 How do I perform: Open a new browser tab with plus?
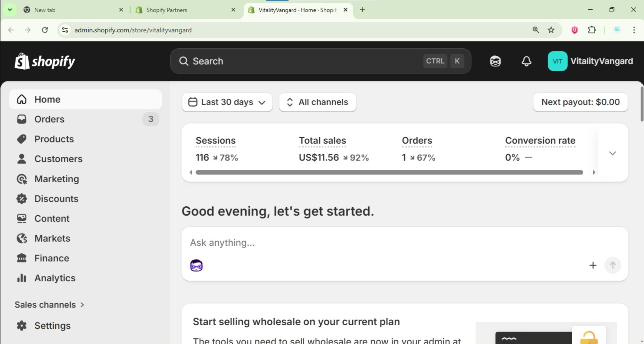pyautogui.click(x=362, y=10)
